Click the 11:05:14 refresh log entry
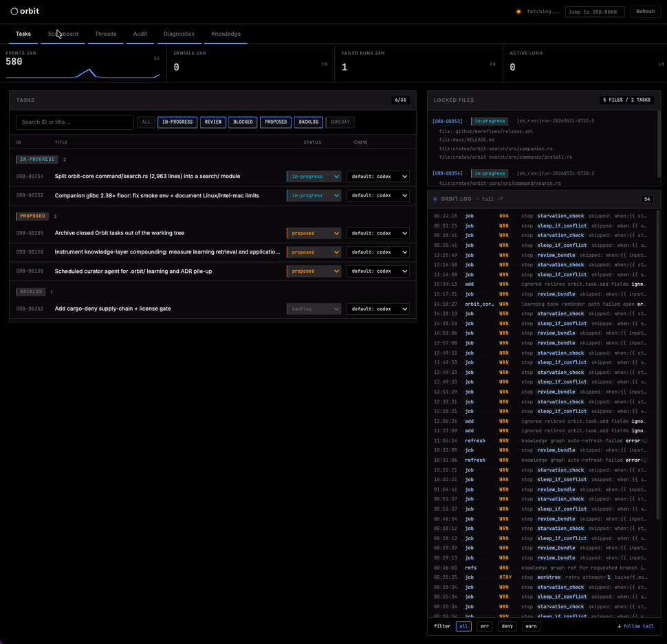 (540, 441)
